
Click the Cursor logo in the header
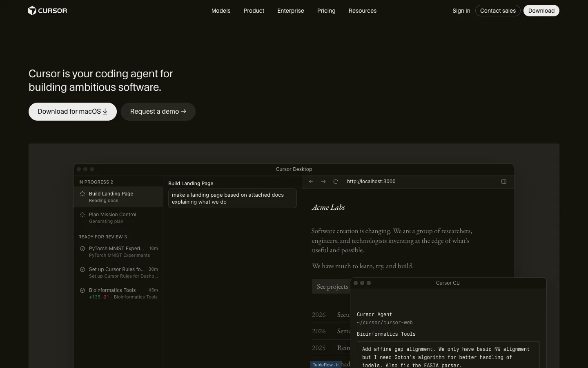pyautogui.click(x=48, y=11)
